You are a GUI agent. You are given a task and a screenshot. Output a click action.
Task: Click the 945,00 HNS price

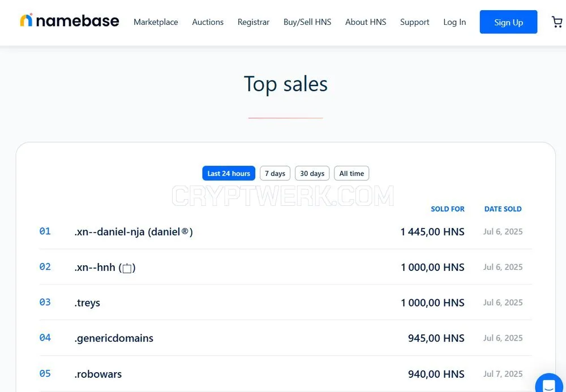(x=436, y=338)
